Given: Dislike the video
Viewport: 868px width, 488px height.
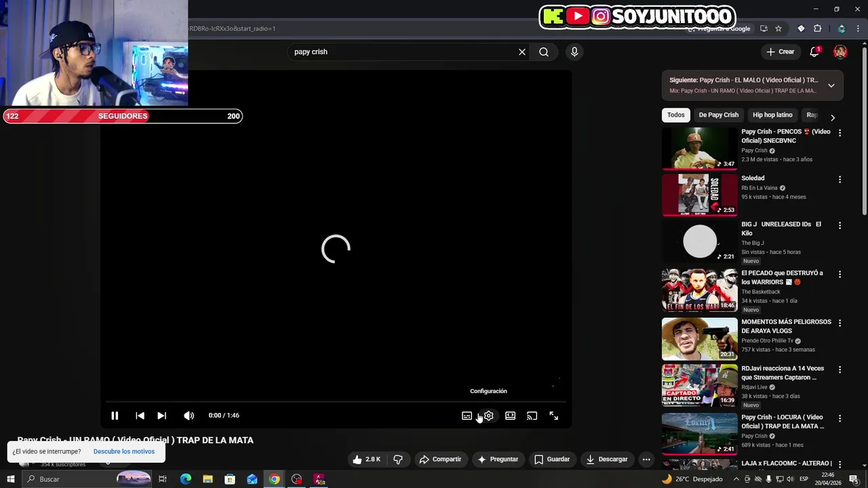Looking at the screenshot, I should (x=398, y=460).
